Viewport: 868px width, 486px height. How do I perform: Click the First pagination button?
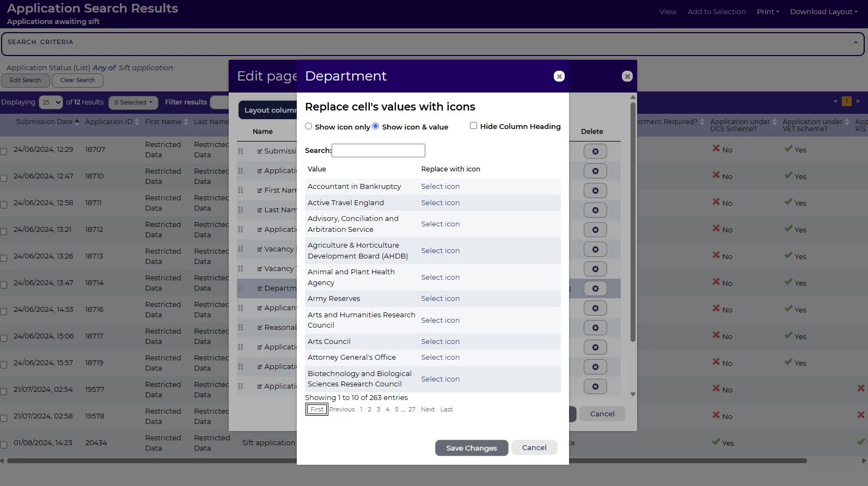[317, 409]
